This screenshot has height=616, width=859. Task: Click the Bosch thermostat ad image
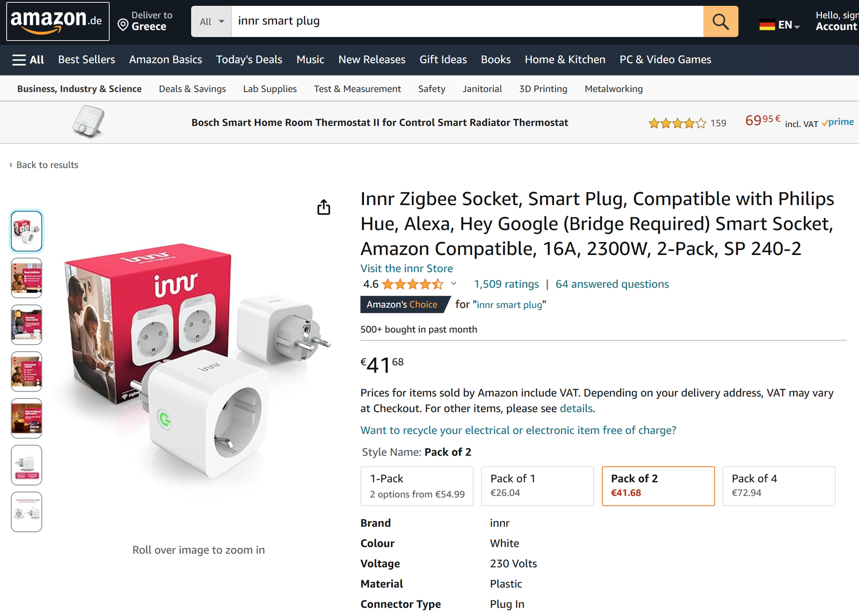pos(89,122)
